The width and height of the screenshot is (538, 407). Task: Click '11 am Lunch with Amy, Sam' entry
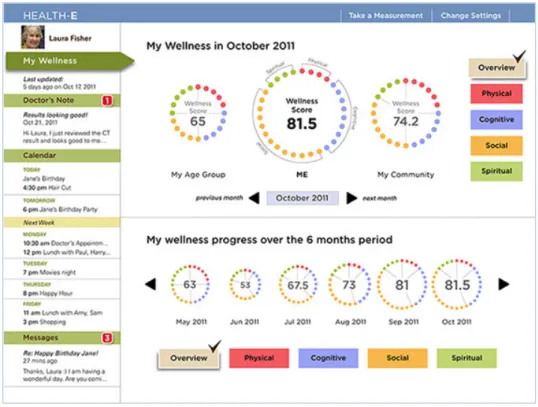tap(62, 313)
